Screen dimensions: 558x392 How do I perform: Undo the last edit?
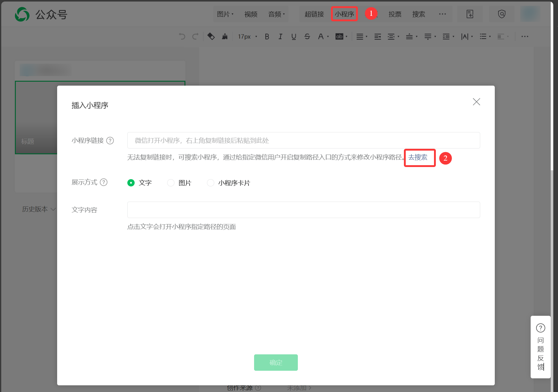coord(182,36)
